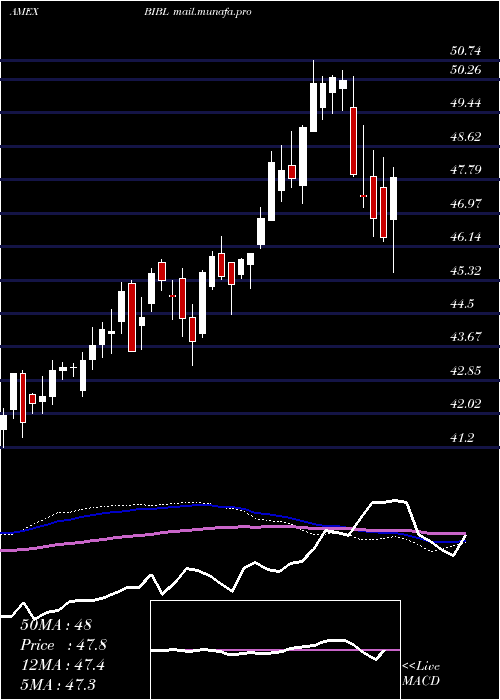Select the 42.02 price level label
Screen dimensions: 500x700
[x=466, y=404]
